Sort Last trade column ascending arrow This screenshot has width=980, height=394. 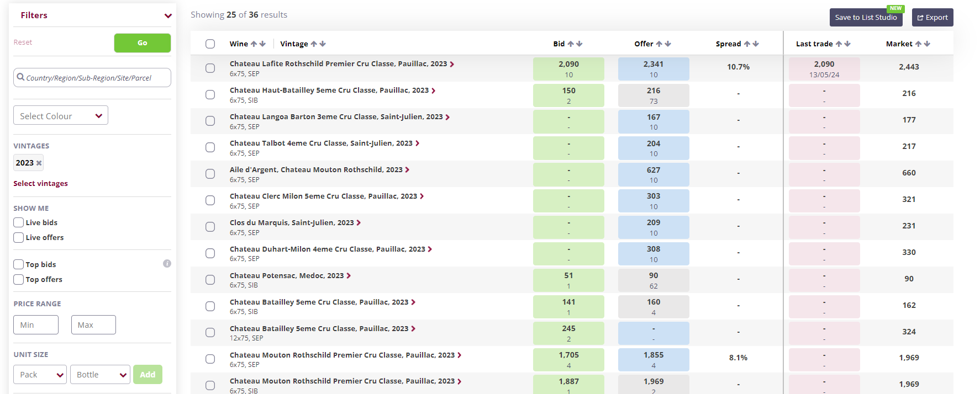pos(839,44)
